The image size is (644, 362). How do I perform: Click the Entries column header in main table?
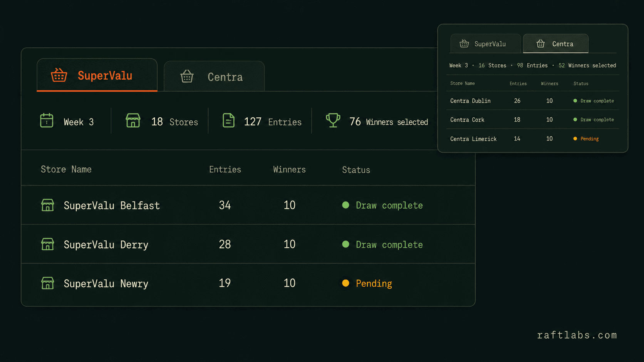coord(225,169)
